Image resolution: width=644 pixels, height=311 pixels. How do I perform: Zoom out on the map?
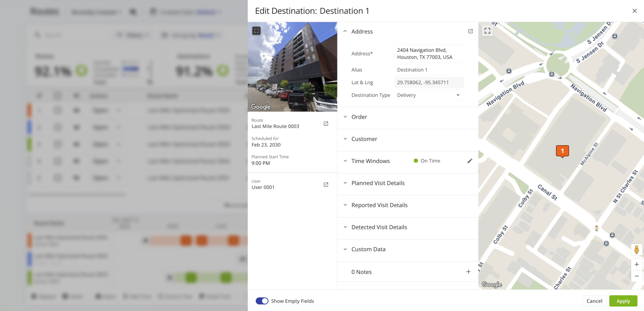[x=636, y=276]
